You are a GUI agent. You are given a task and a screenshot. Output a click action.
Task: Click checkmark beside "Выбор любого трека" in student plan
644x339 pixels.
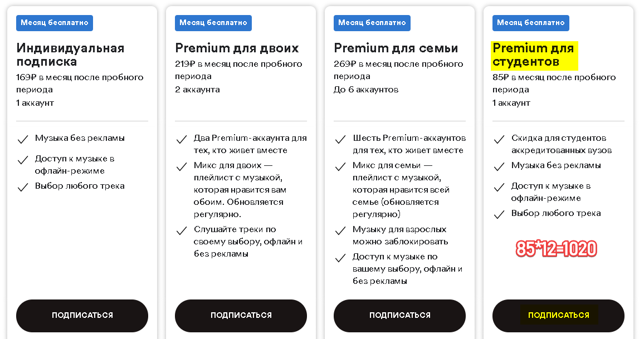[499, 214]
